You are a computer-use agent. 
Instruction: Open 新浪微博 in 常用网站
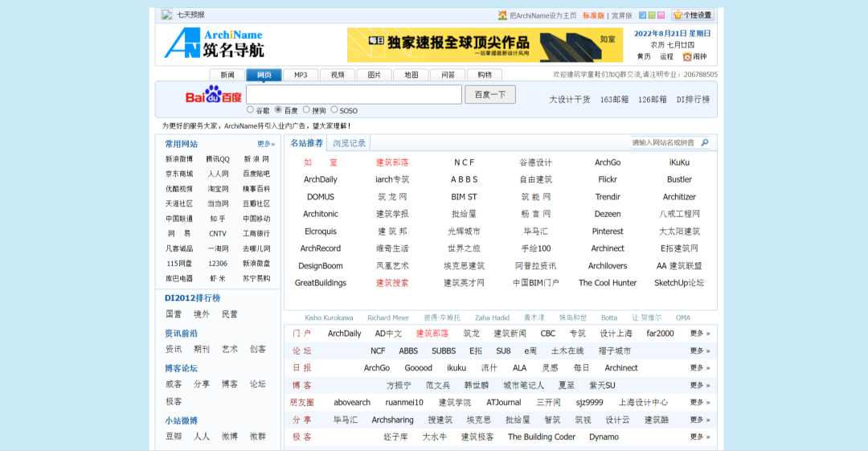(x=179, y=159)
